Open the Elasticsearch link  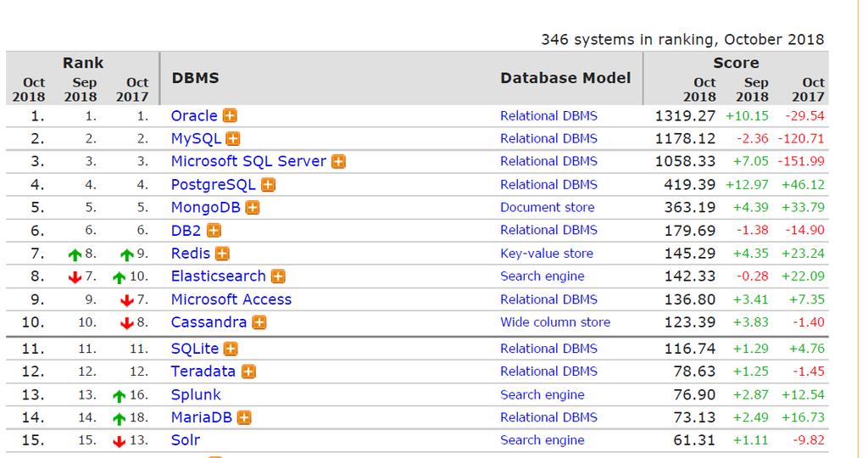pos(218,276)
